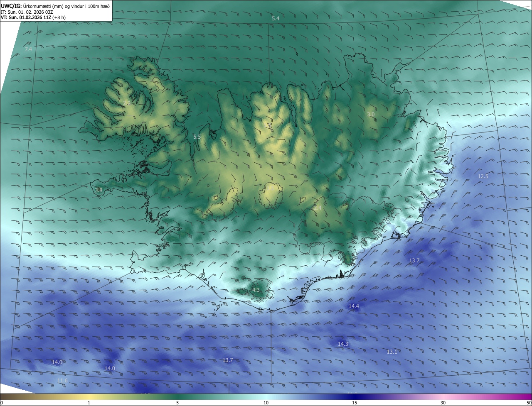Select the 'VT: Sun. 01.02.2026 11Z (+8 h)' line
Image resolution: width=532 pixels, height=406 pixels.
tap(33, 17)
